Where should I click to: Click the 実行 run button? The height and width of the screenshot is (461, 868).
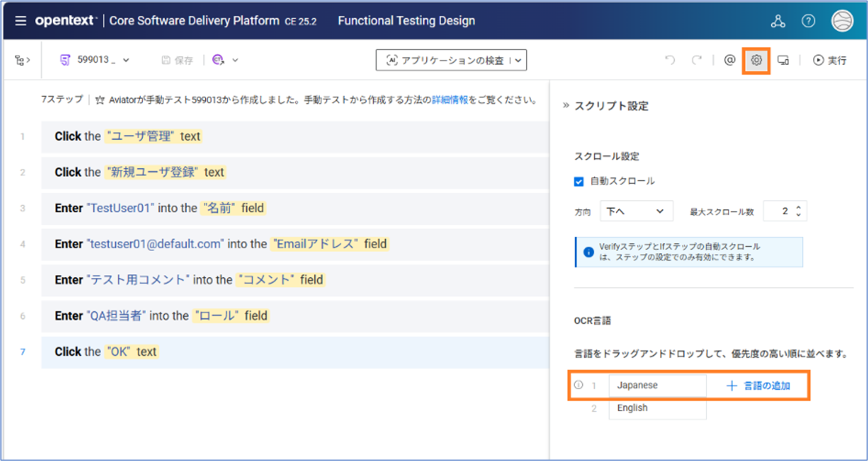tap(830, 60)
